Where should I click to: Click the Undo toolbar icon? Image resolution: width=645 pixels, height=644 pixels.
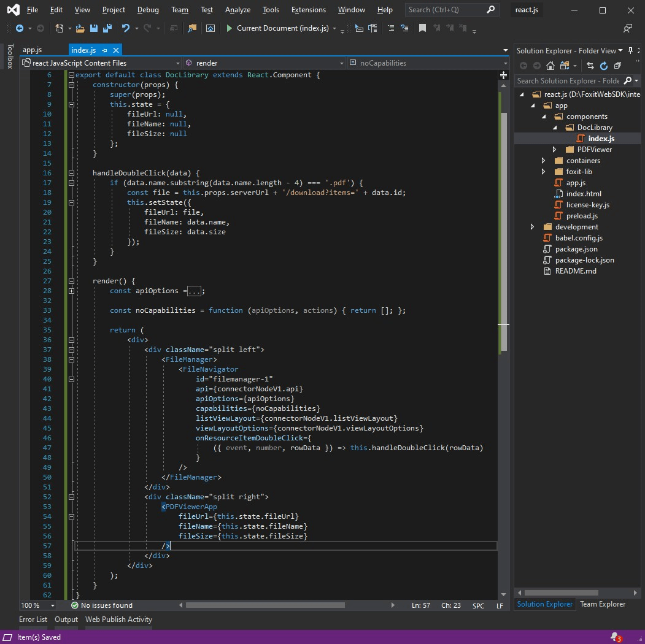(x=125, y=28)
